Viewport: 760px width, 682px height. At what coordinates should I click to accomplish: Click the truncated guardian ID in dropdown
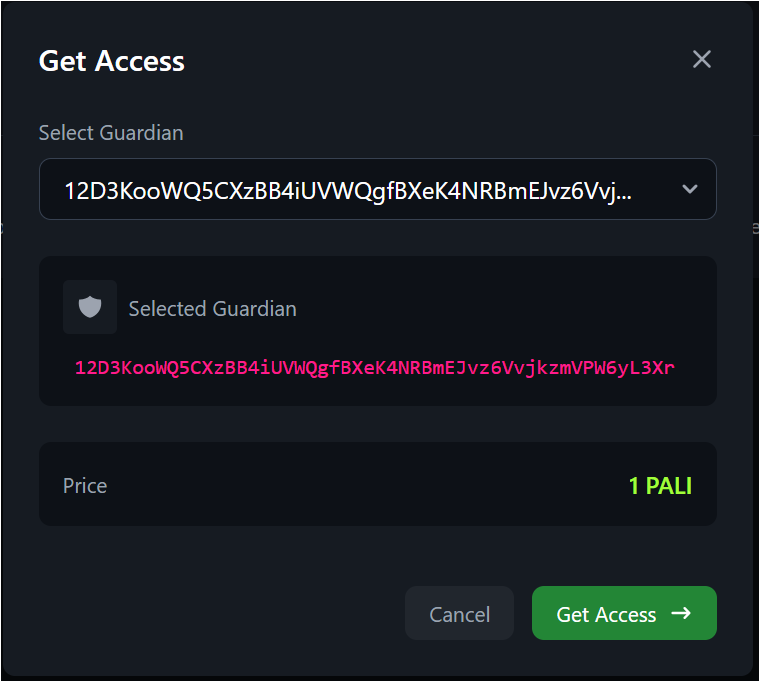pos(348,190)
